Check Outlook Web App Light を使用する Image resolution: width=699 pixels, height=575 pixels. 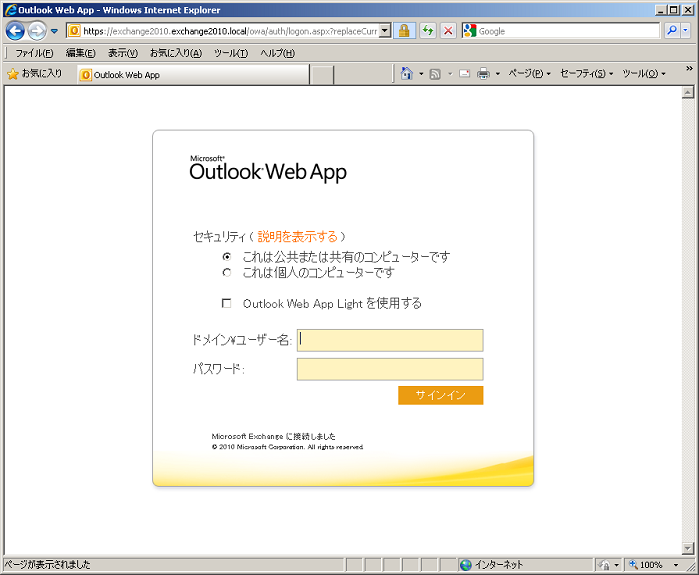tap(226, 304)
